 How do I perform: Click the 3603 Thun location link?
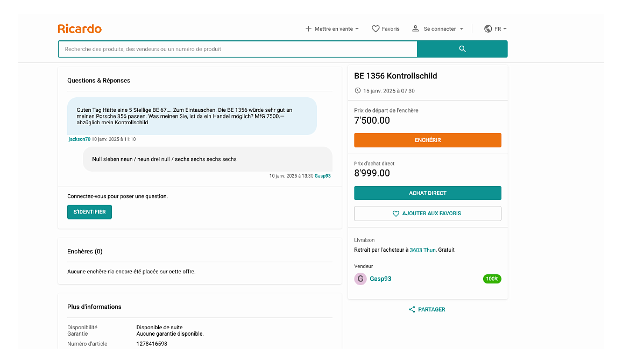(x=422, y=250)
